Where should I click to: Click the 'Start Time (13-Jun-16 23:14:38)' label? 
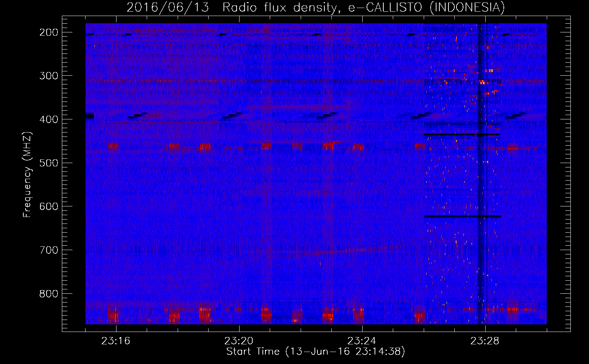coord(316,352)
